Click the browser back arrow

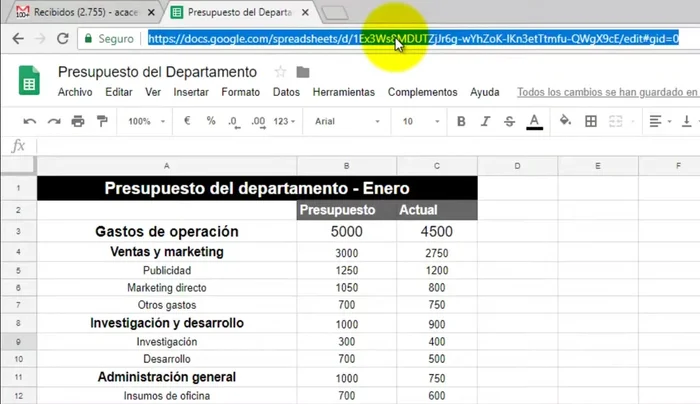(x=18, y=39)
